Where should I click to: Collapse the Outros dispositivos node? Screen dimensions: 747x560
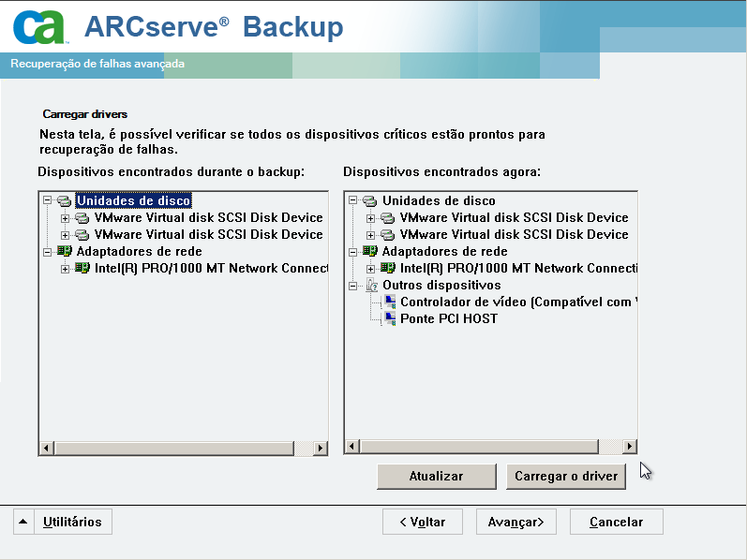pyautogui.click(x=352, y=286)
